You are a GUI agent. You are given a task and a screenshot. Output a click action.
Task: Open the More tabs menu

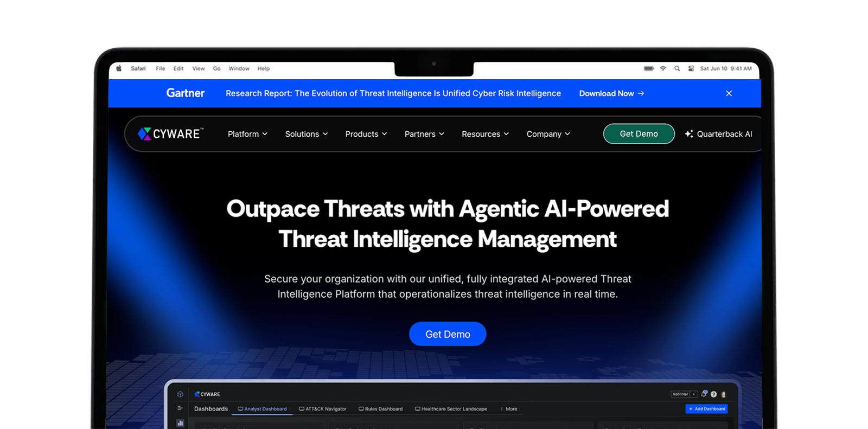(509, 409)
